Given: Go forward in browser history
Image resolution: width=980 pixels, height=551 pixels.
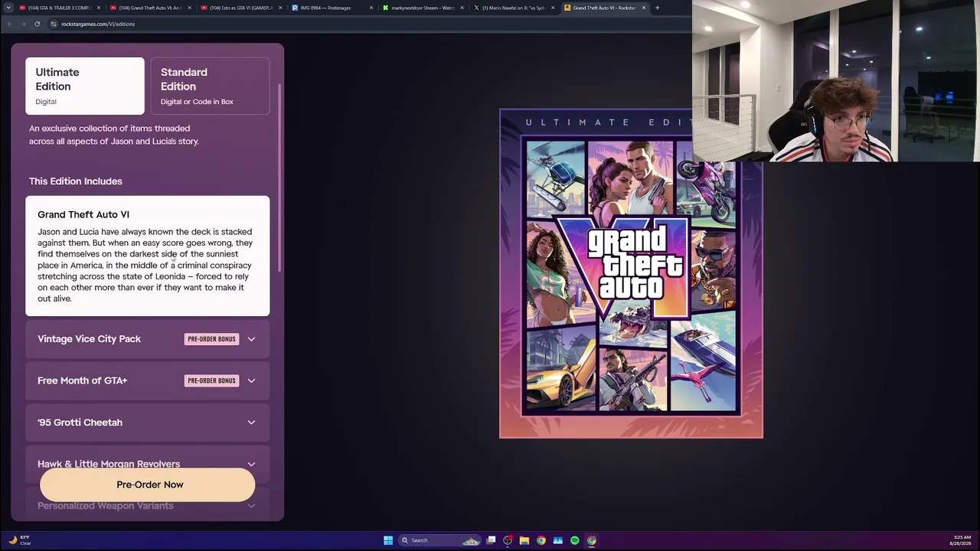Looking at the screenshot, I should point(23,24).
